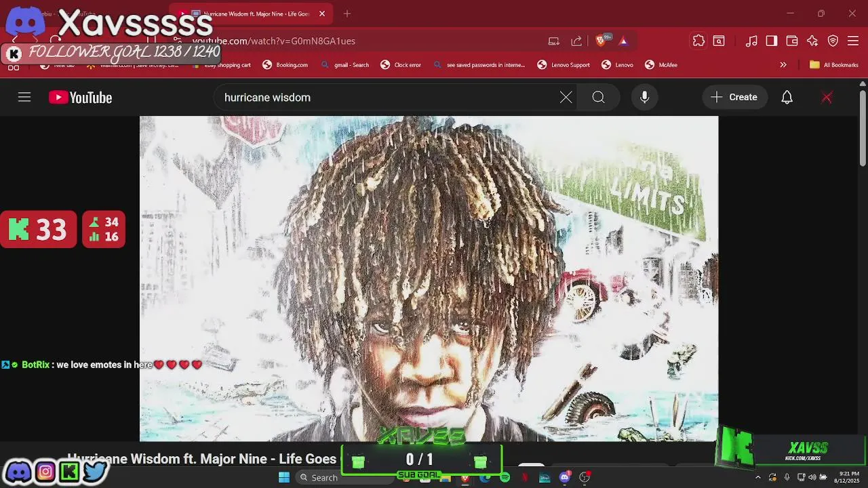Open Discord from the taskbar
Screen dimensions: 868x488
pyautogui.click(x=564, y=477)
